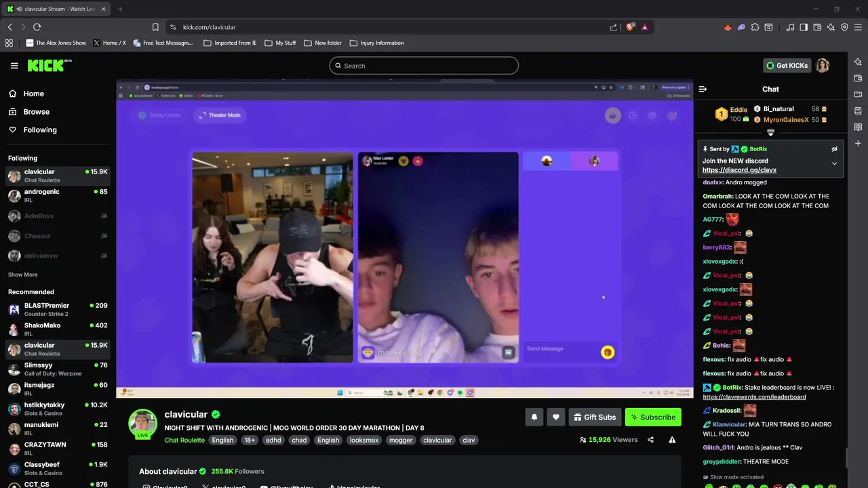
Task: Reload the page with the browser refresh icon
Action: pyautogui.click(x=37, y=27)
